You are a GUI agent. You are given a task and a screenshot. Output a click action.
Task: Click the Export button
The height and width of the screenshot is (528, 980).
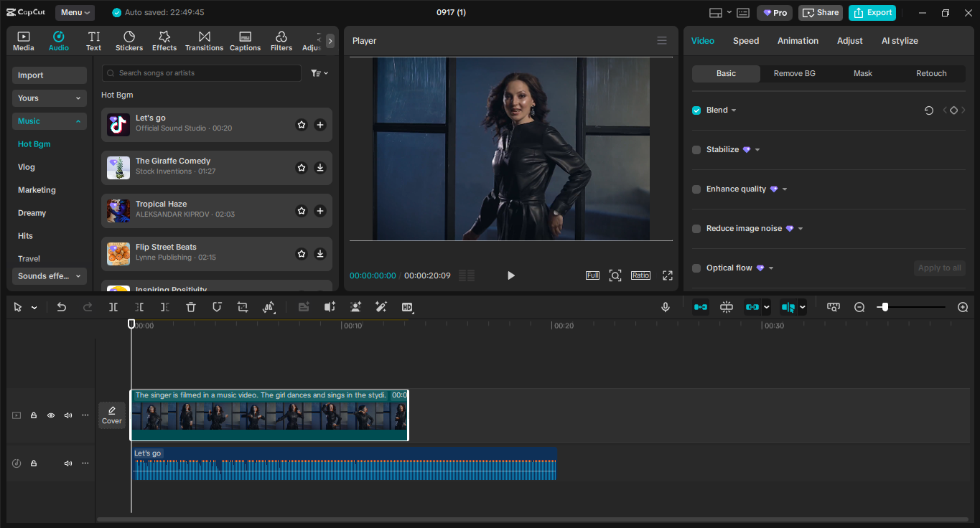tap(872, 12)
